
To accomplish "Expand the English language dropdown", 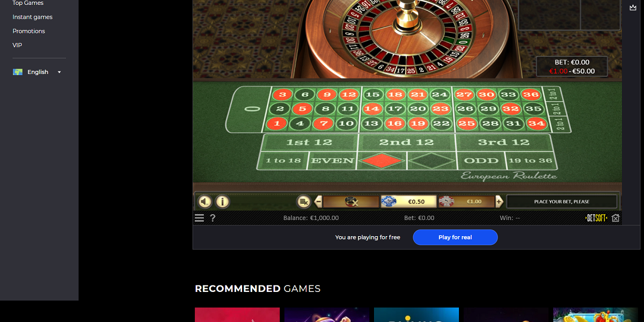I will coord(37,72).
